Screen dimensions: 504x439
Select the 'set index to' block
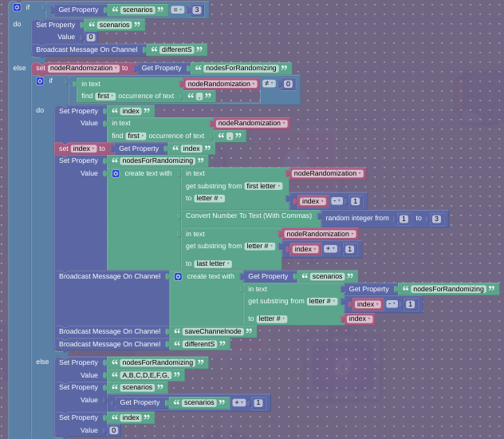63,148
